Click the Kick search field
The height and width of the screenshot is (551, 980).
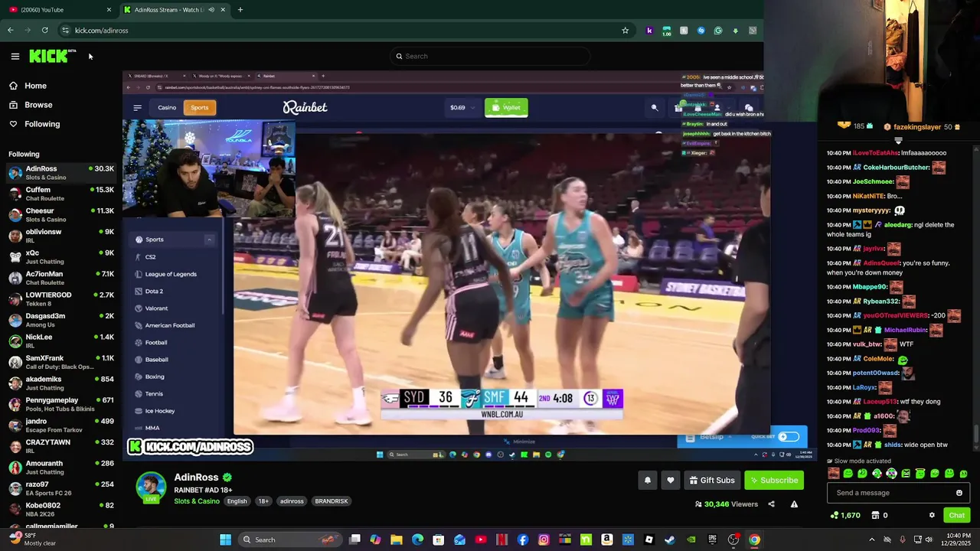(x=490, y=56)
